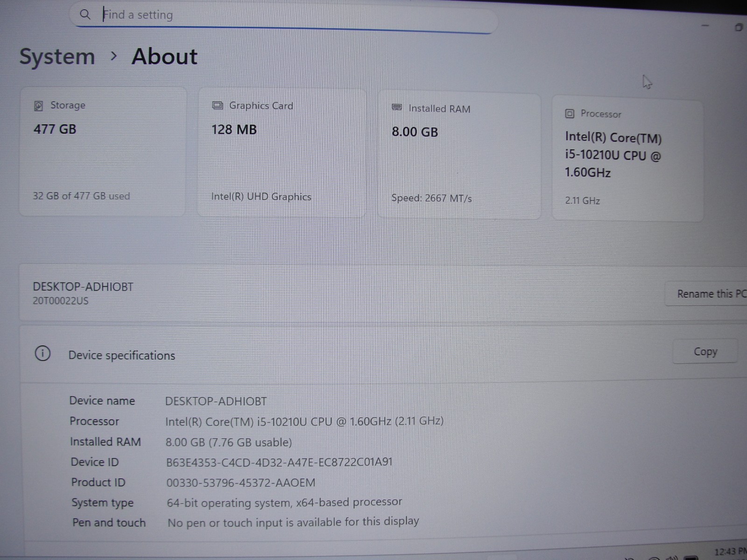Screen dimensions: 747x560
Task: Collapse the Device specifications section header
Action: pyautogui.click(x=383, y=355)
